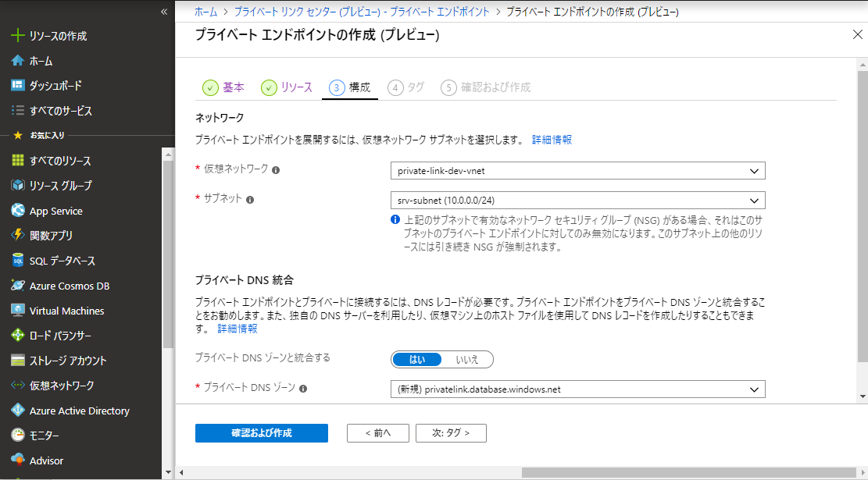Click the ネットワーク section heading

[220, 118]
